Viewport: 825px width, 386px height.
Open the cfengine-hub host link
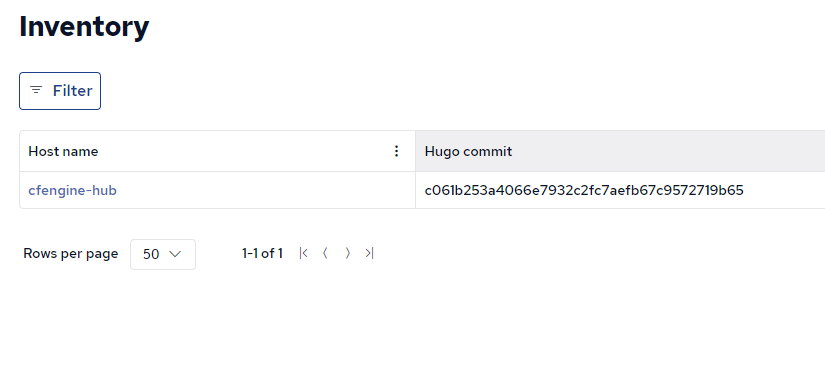(x=73, y=190)
